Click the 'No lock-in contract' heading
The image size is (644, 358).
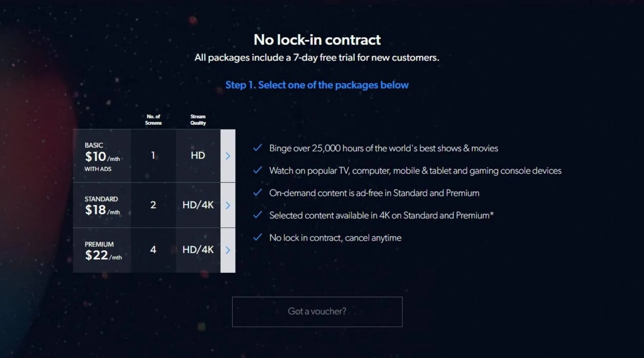(x=317, y=40)
